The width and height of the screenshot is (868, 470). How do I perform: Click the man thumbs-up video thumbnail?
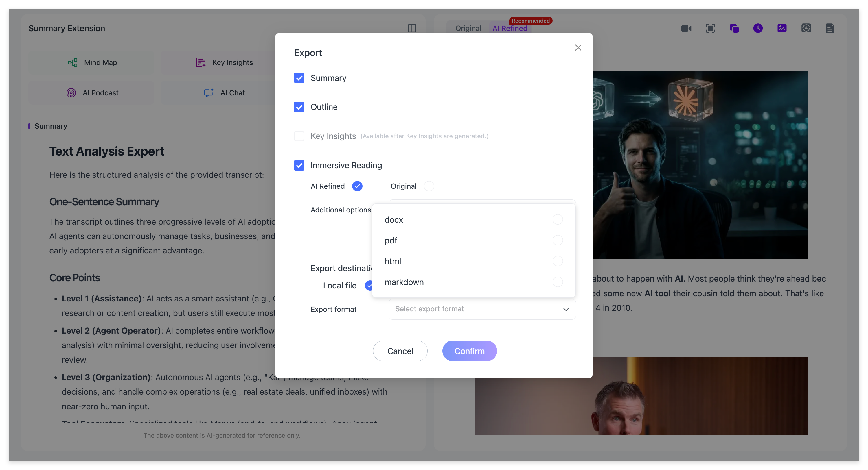(700, 165)
